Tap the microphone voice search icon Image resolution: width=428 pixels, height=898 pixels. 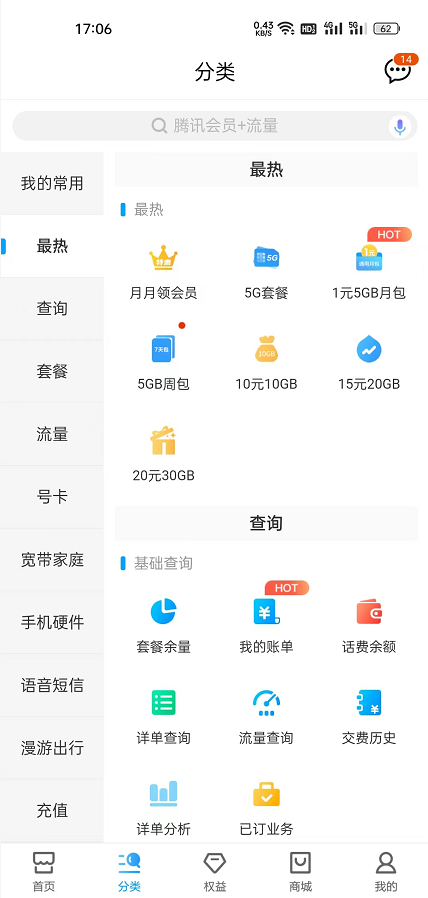400,126
